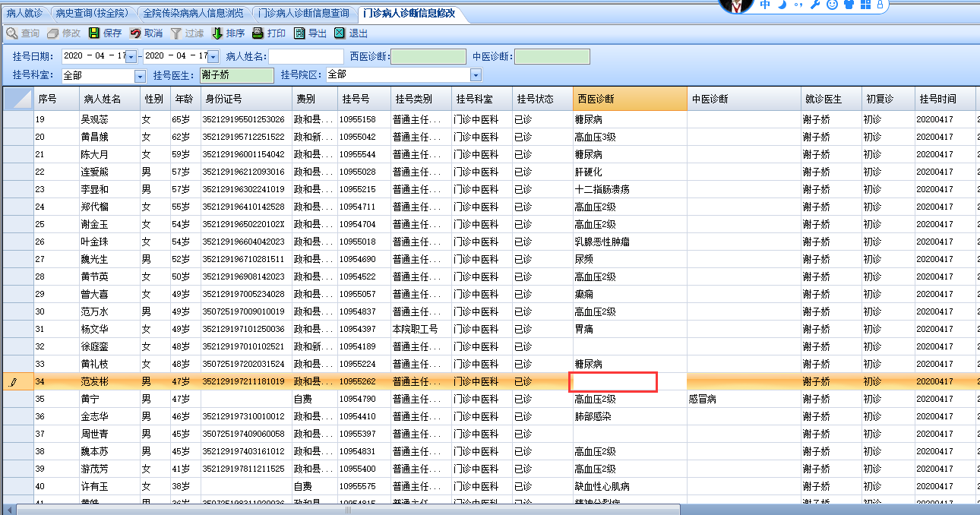Select patient name 吴观蕊
Viewport: 980px width, 515px height.
click(x=95, y=119)
